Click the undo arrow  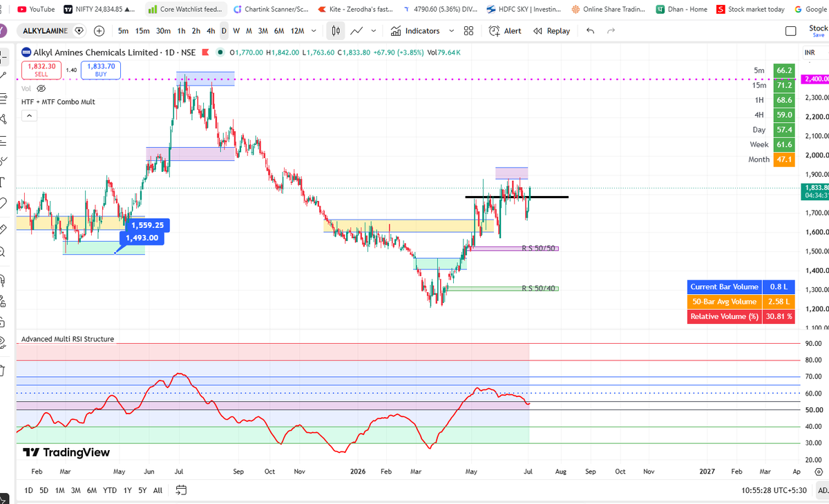[x=589, y=31]
